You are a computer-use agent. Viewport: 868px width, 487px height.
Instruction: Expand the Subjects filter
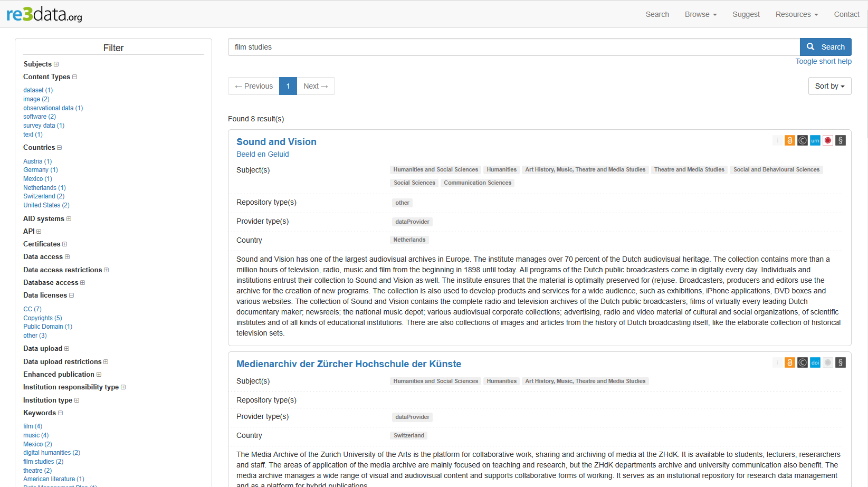click(x=56, y=64)
